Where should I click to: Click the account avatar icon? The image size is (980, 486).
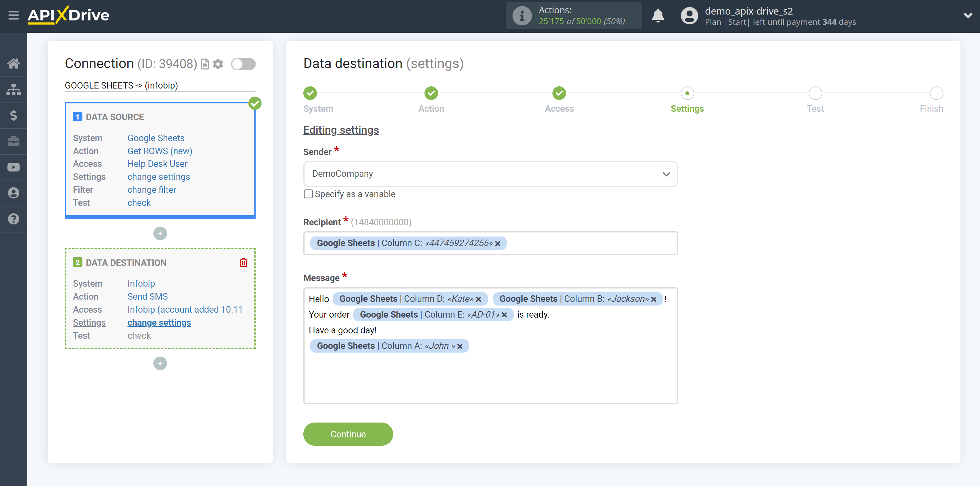[689, 16]
